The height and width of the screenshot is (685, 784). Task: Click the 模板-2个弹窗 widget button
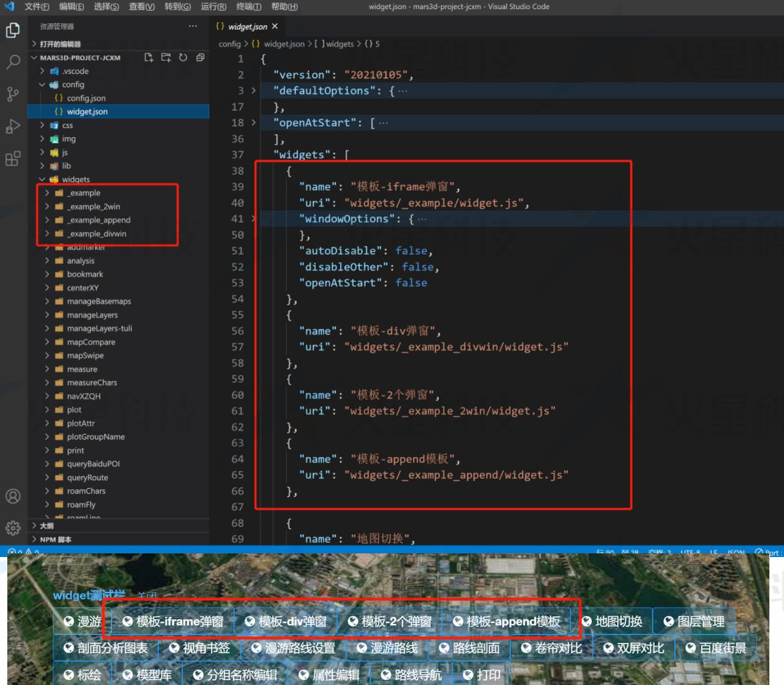point(390,621)
